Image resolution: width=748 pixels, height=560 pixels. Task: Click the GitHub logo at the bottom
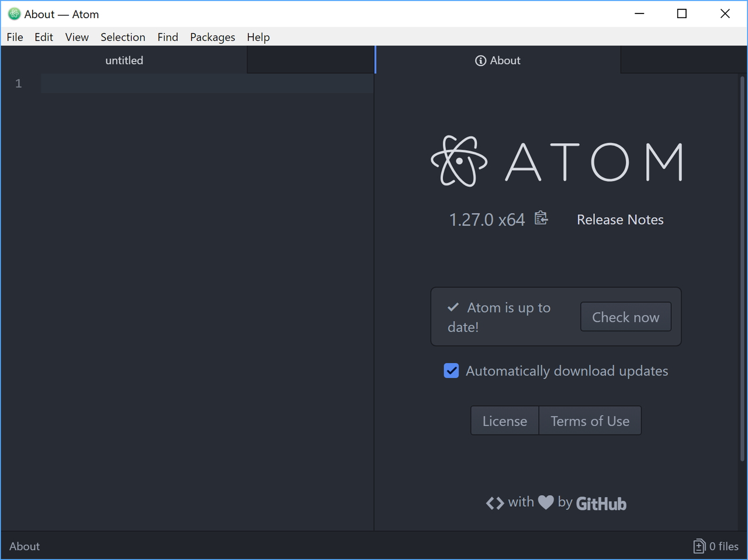pos(601,503)
